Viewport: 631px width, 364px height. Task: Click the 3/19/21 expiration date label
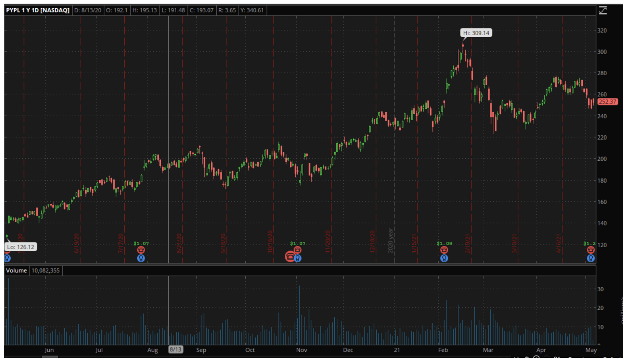514,243
